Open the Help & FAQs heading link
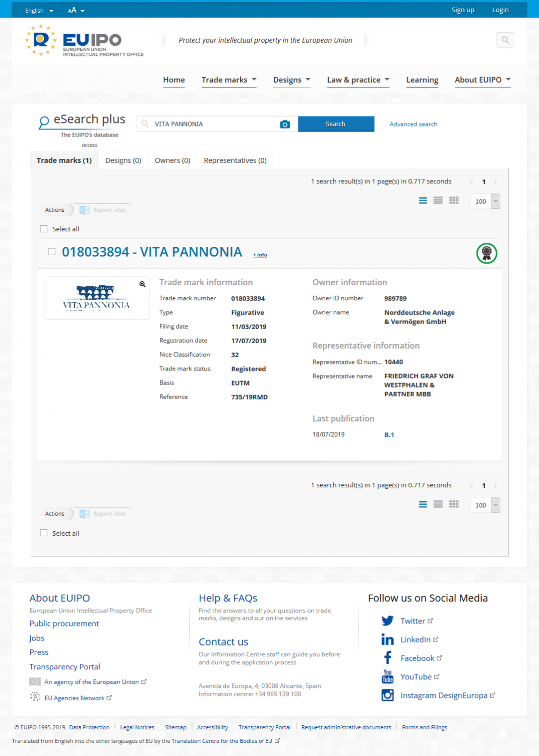This screenshot has height=756, width=539. pos(228,598)
